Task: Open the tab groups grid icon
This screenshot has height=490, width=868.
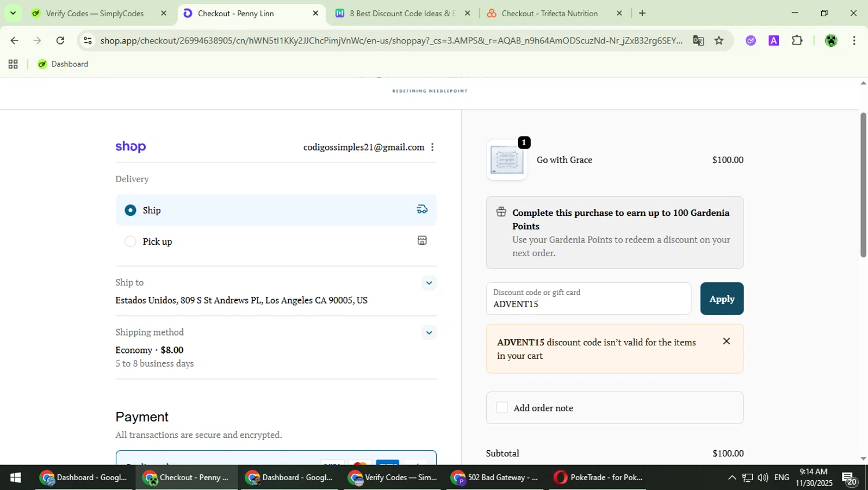Action: 13,64
